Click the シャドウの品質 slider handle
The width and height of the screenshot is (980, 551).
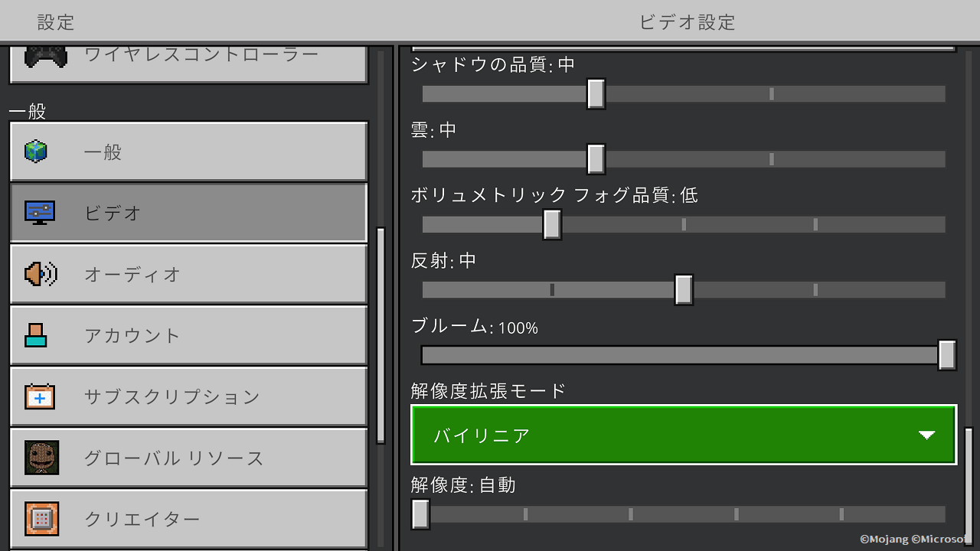click(x=596, y=94)
